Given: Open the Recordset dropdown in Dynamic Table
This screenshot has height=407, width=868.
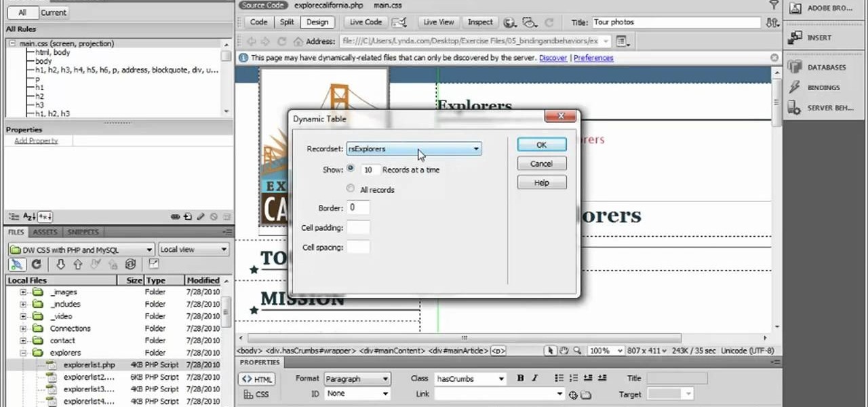Looking at the screenshot, I should coord(475,149).
